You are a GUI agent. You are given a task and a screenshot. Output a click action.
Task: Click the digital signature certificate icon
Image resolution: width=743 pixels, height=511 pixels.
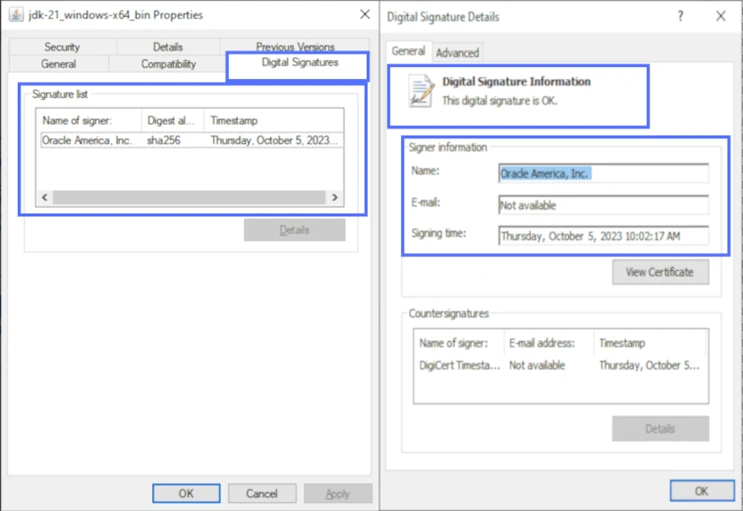(x=420, y=91)
